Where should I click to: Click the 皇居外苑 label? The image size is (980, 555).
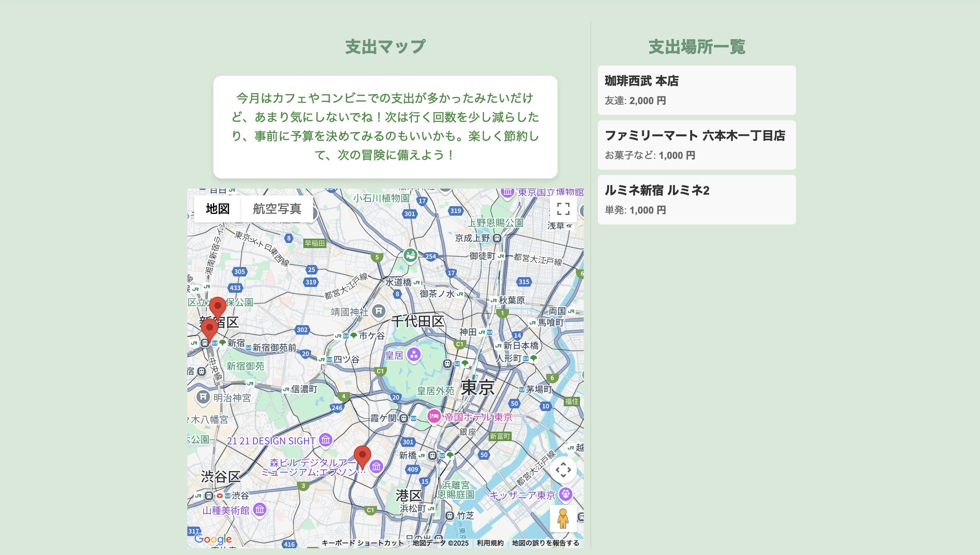pos(436,391)
